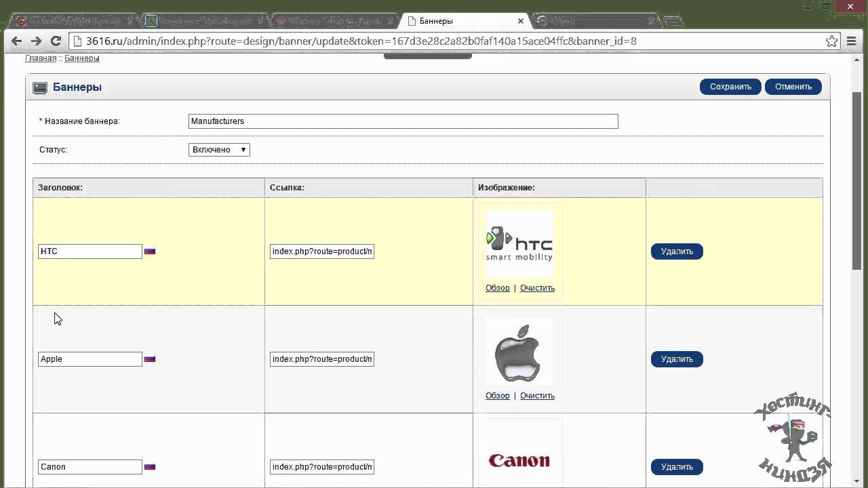Click the Отменить button
868x488 pixels.
click(793, 87)
